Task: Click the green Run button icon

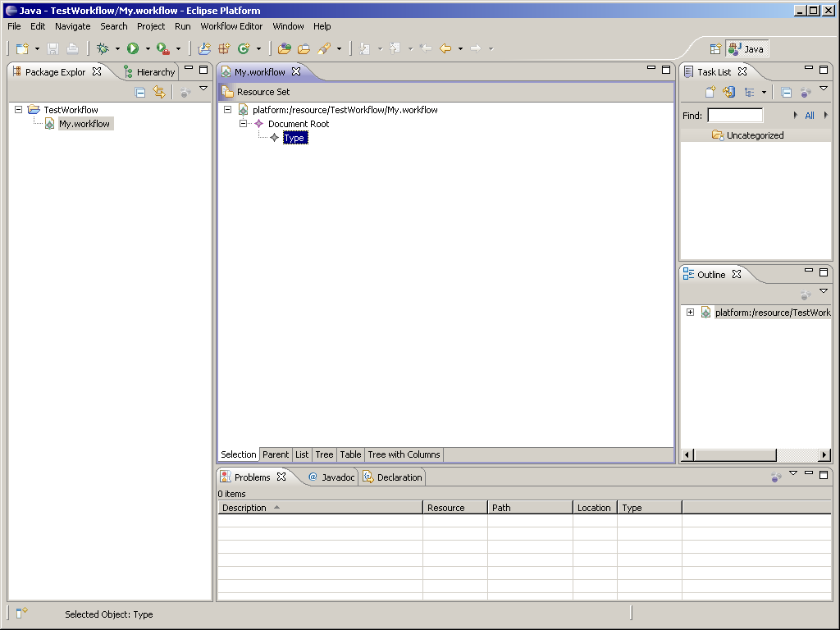Action: point(133,49)
